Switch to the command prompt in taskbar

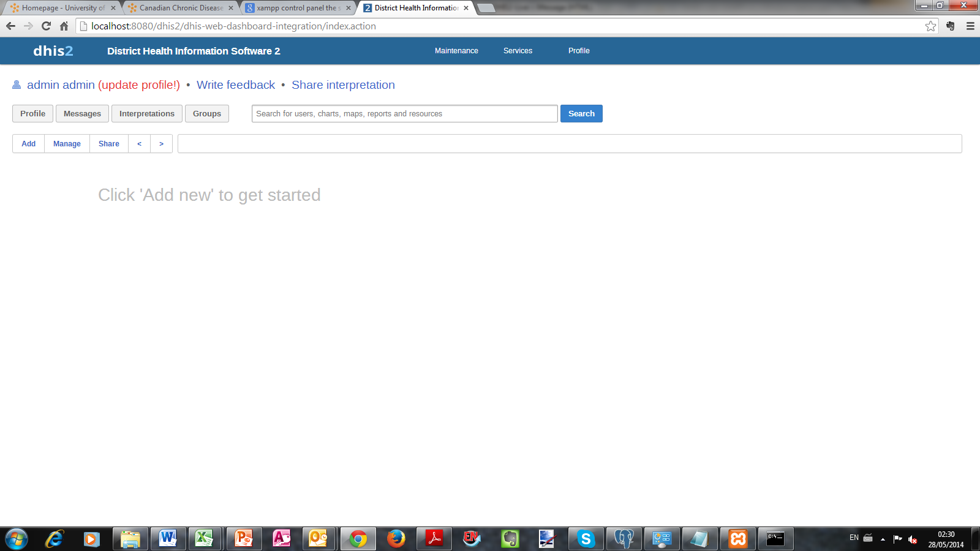(x=775, y=539)
